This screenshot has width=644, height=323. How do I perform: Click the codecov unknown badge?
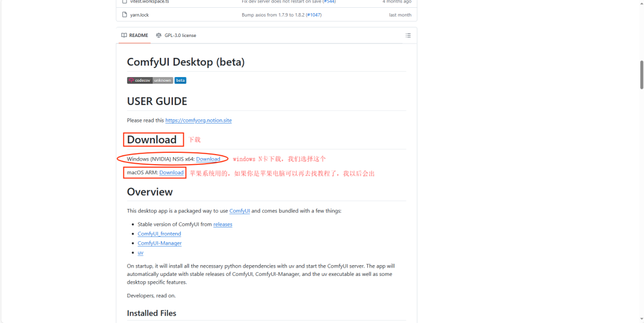[x=150, y=80]
